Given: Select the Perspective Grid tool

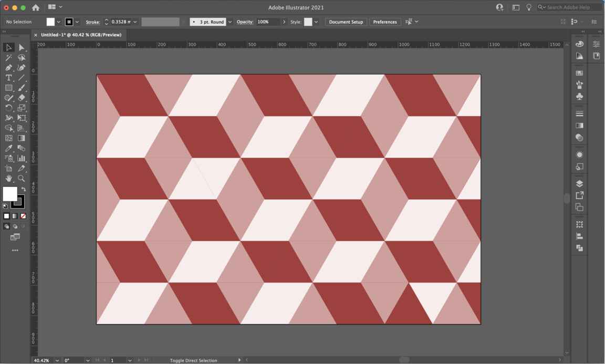Looking at the screenshot, I should click(21, 128).
